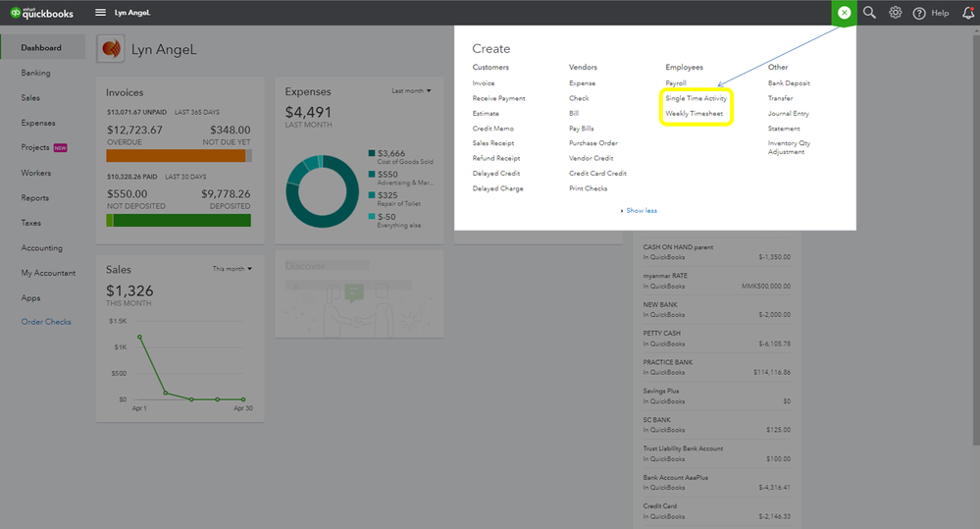Open Apps in the sidebar
This screenshot has height=529, width=980.
point(30,298)
